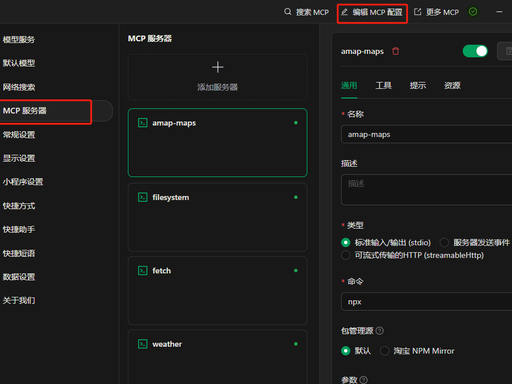Click the terminal icon on the weather card
This screenshot has width=512, height=384.
coord(143,344)
